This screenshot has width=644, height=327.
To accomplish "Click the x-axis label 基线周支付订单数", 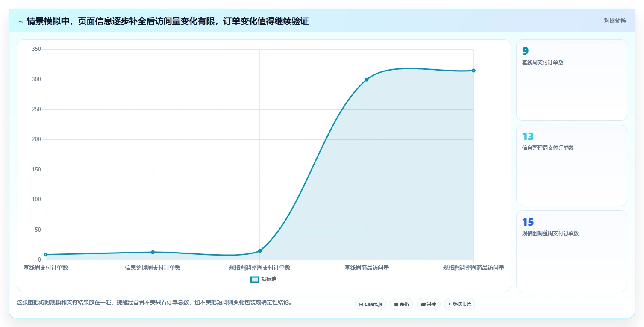I will [x=46, y=268].
